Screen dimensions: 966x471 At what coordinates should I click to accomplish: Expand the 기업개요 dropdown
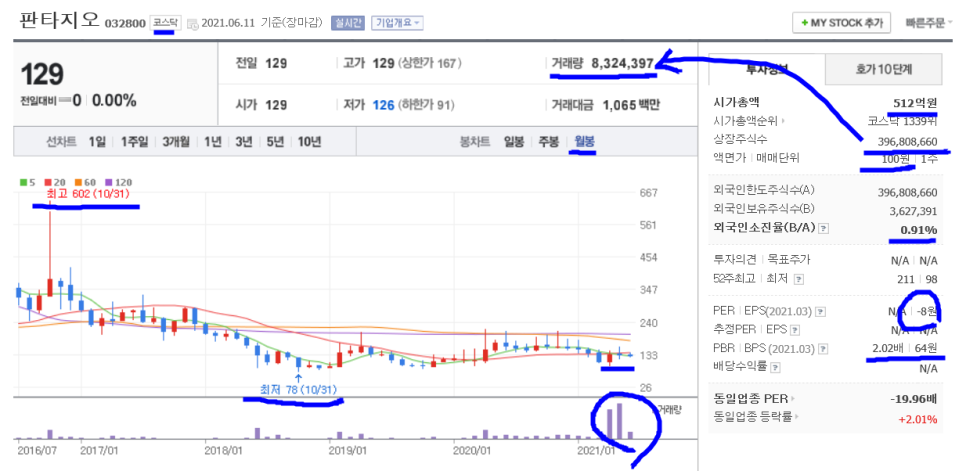point(397,23)
